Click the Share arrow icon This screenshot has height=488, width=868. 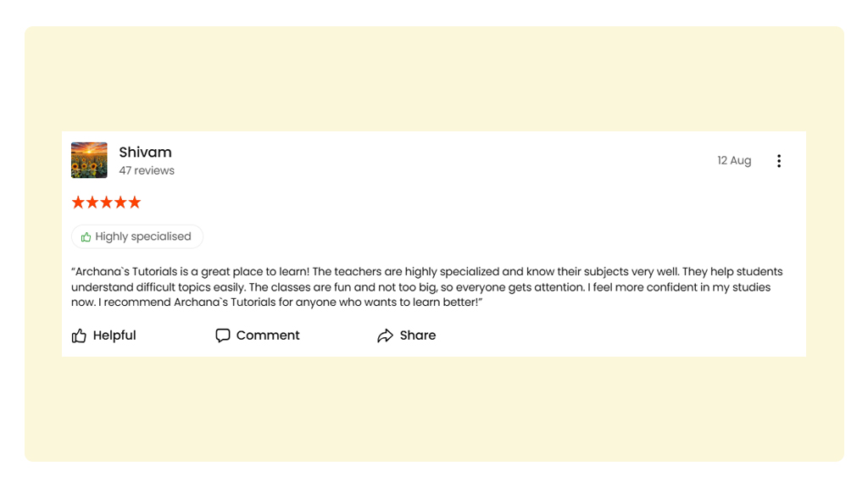[x=385, y=335]
